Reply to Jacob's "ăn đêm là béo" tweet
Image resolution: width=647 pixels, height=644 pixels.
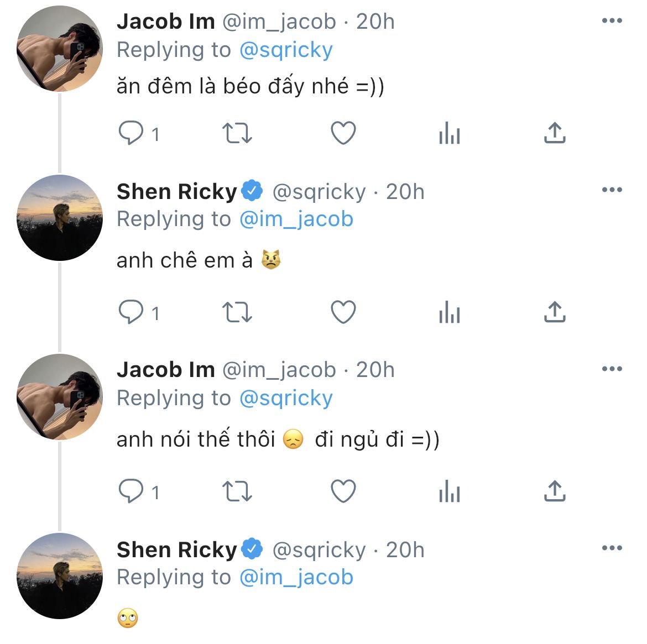(131, 133)
